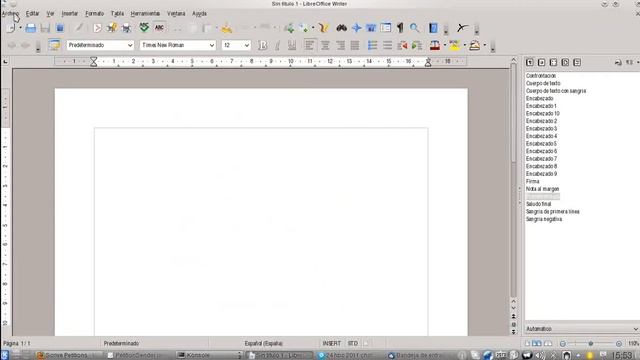640x360 pixels.
Task: Open the Styles and Formatting window icon
Action: pyautogui.click(x=54, y=45)
